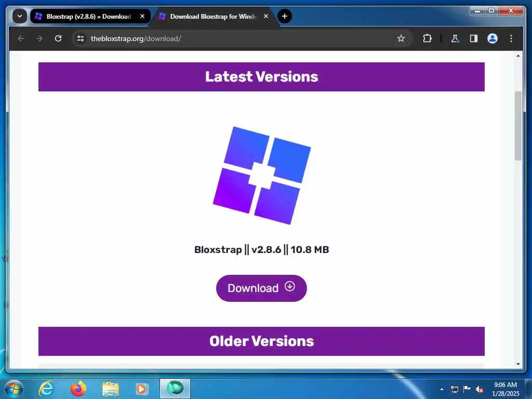Screen dimensions: 532x399
Task: Open the tab search dropdown arrow
Action: click(20, 16)
